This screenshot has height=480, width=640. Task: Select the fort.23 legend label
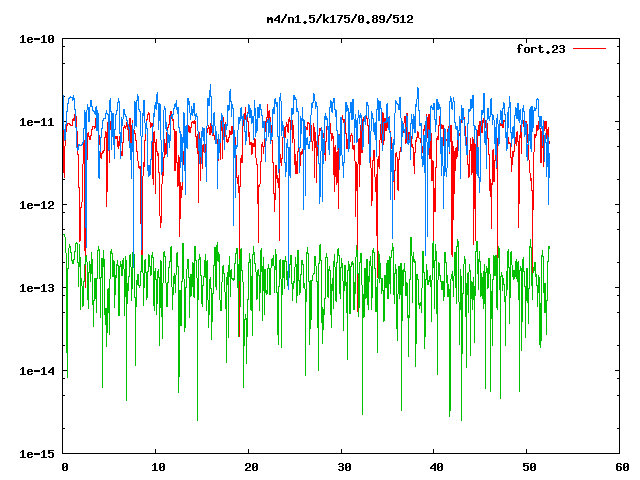[541, 49]
